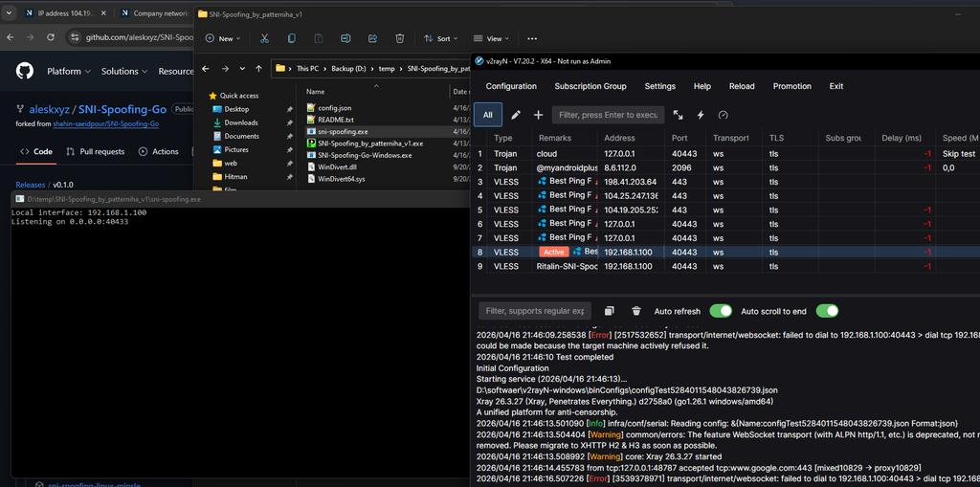
Task: Click the Share icon in File Explorer toolbar
Action: pos(372,38)
